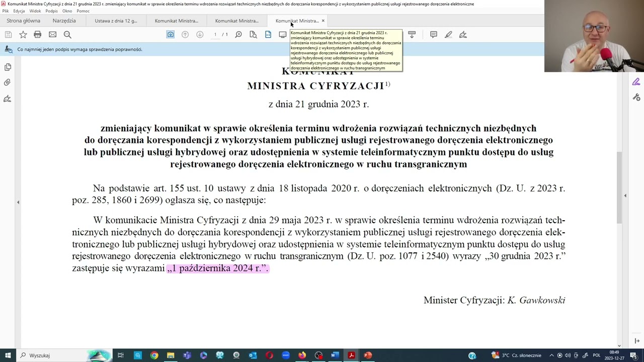Go to previous page arrow

[x=185, y=35]
